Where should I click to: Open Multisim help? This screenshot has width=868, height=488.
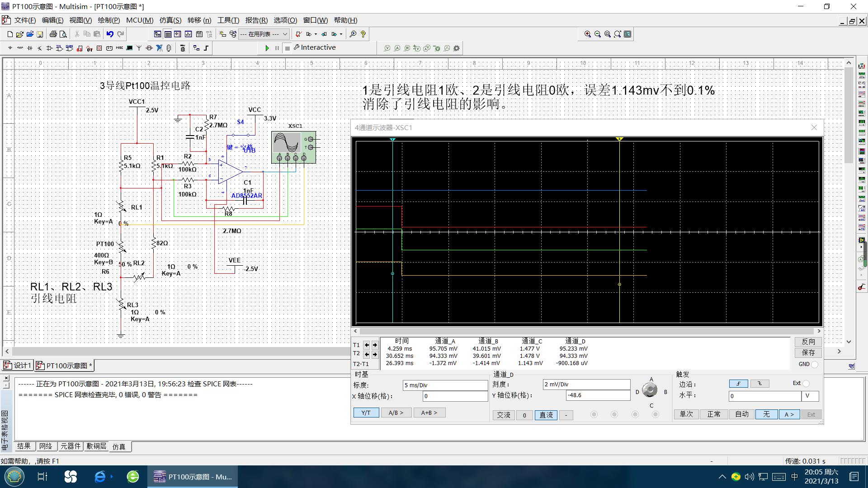[x=363, y=34]
